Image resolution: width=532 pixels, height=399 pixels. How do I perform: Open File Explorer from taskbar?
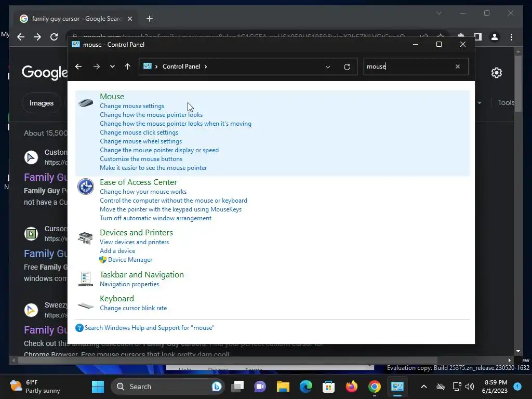[x=283, y=387]
